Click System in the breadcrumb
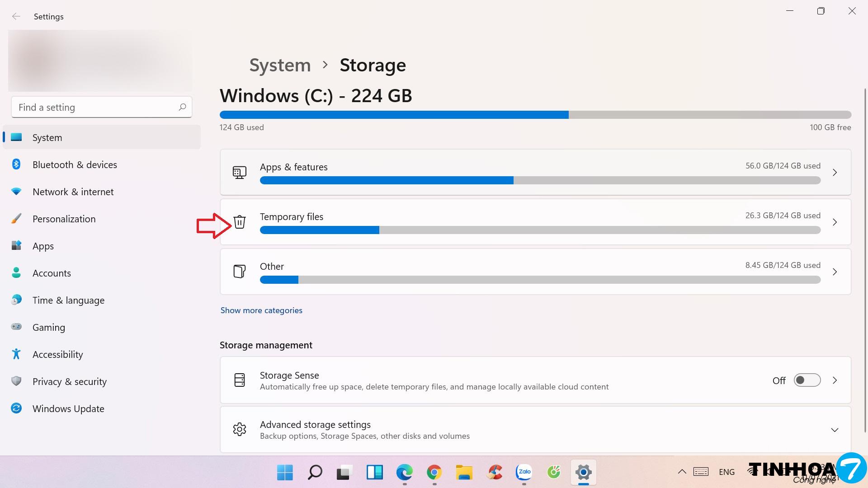The image size is (868, 488). coord(280,65)
